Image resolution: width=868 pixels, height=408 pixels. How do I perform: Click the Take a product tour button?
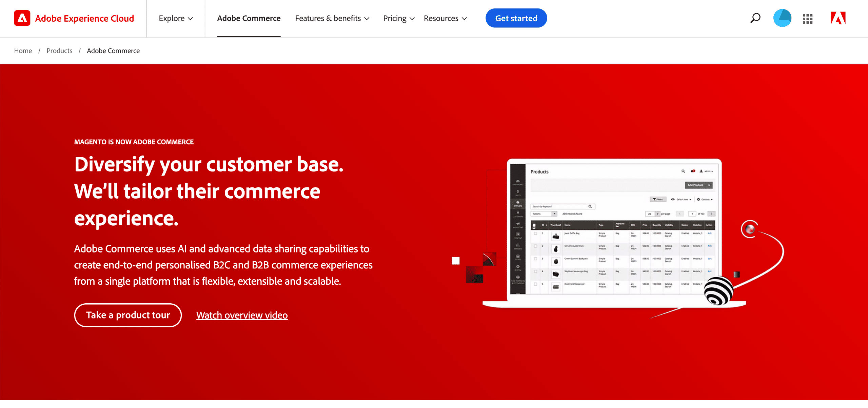click(x=128, y=315)
